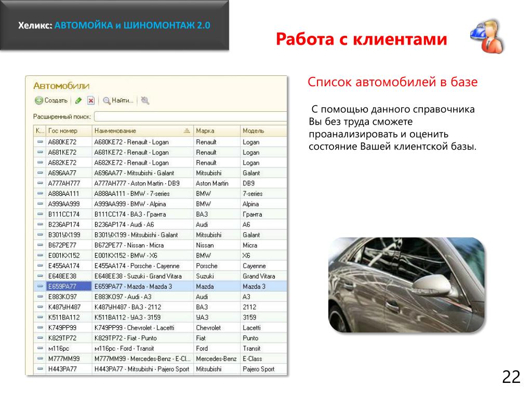The height and width of the screenshot is (399, 532).
Task: Select row icon for E648EE38
Action: (x=40, y=276)
